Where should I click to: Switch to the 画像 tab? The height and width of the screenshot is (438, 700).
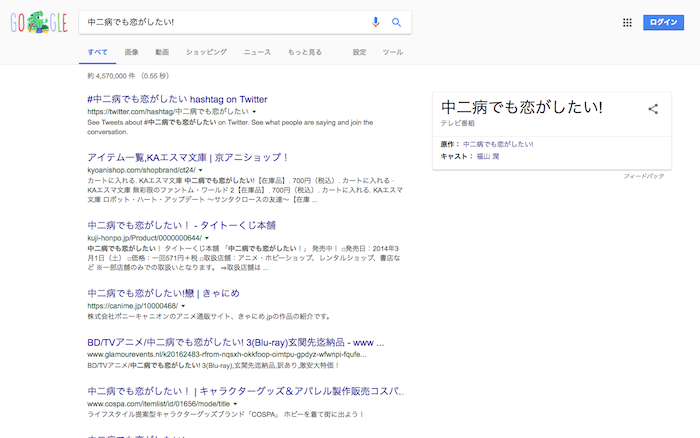pos(132,51)
